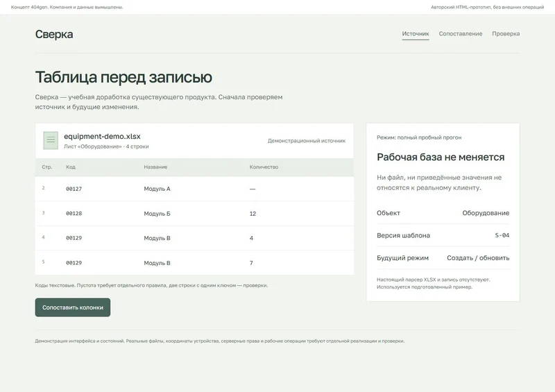
Task: Click the Авторский HTML-прототип banner text
Action: pyautogui.click(x=488, y=7)
